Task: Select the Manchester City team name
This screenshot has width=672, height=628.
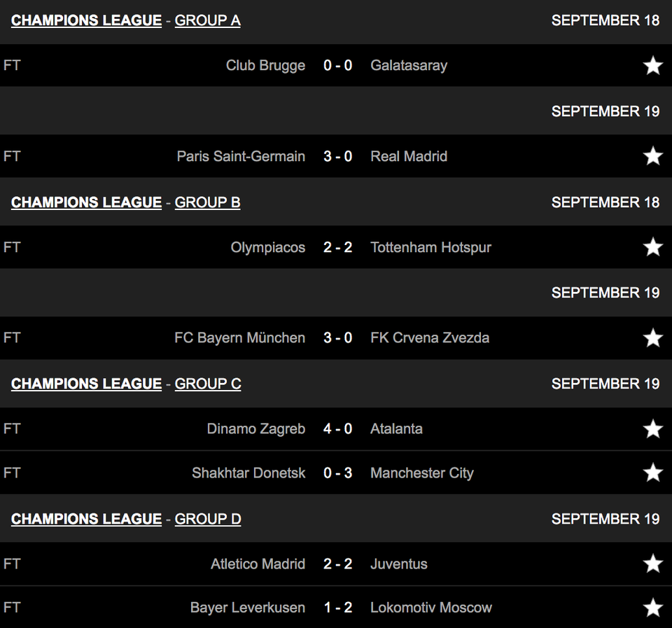Action: click(421, 473)
